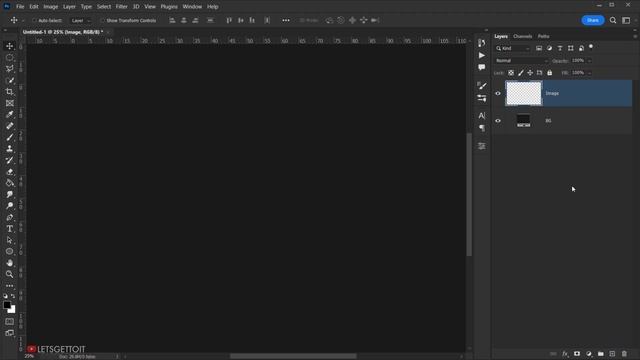Image resolution: width=640 pixels, height=360 pixels.
Task: Open more align options ellipsis
Action: tap(286, 20)
